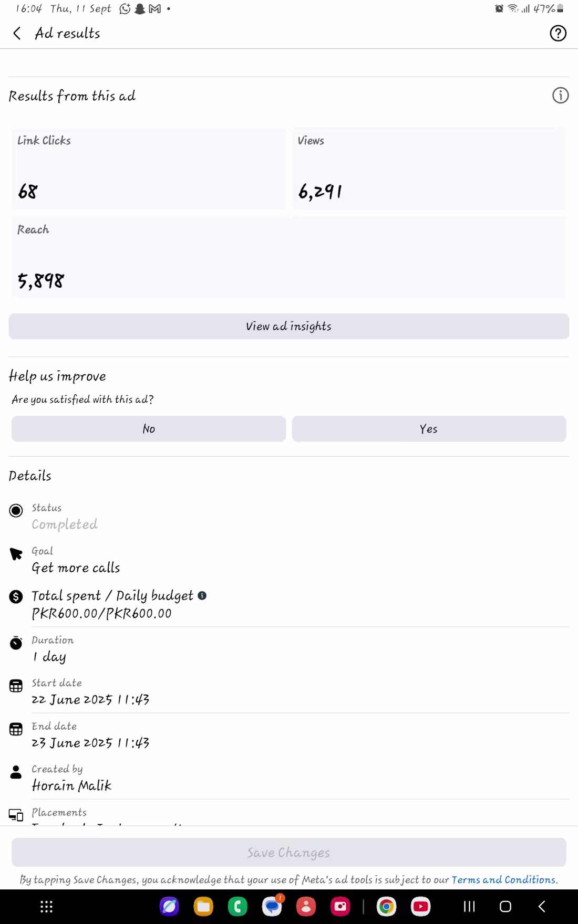578x924 pixels.
Task: Launch YouTube from the taskbar
Action: (420, 907)
